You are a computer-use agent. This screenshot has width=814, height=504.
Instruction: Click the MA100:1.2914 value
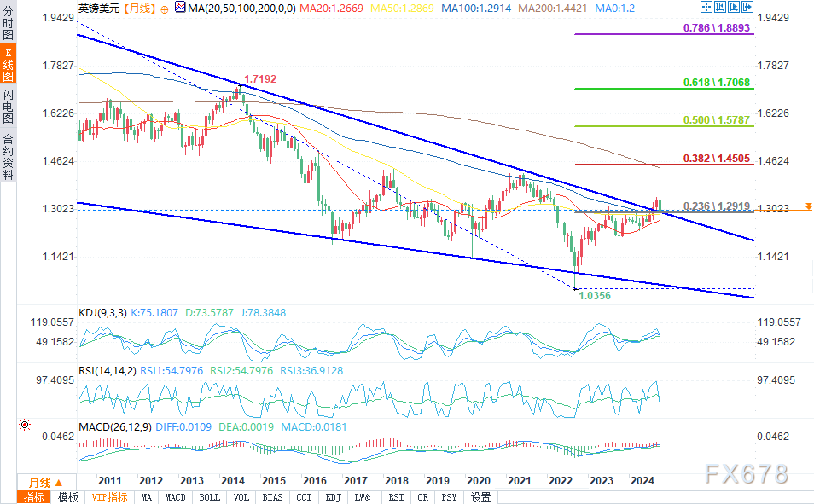tap(476, 9)
